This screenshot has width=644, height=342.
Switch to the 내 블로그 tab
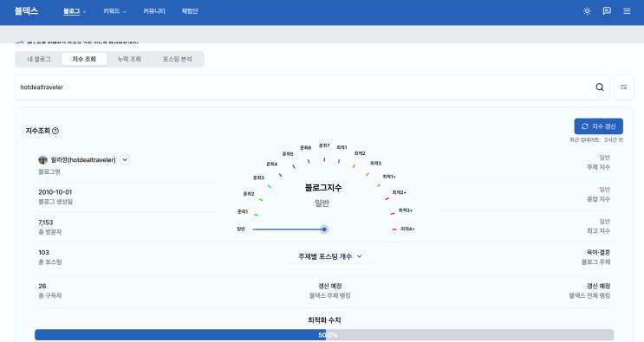point(39,59)
